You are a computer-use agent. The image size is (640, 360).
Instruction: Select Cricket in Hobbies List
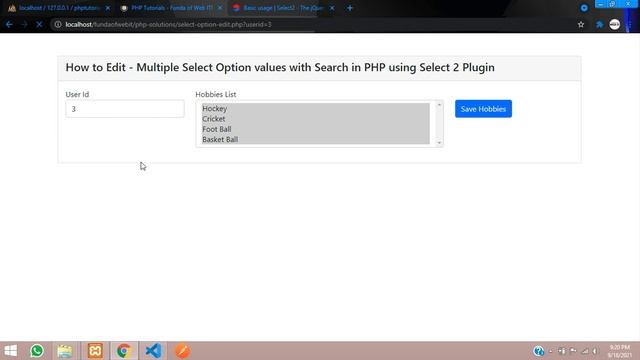[316, 119]
